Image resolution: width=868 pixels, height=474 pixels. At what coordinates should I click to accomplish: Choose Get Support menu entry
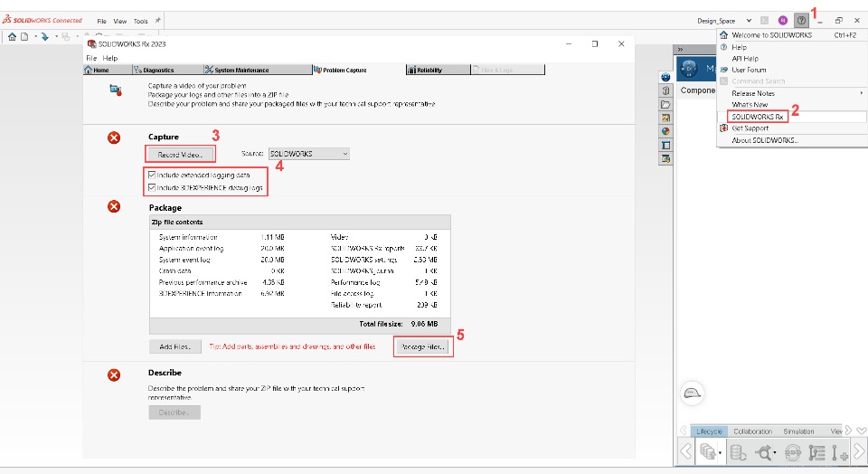(792, 128)
